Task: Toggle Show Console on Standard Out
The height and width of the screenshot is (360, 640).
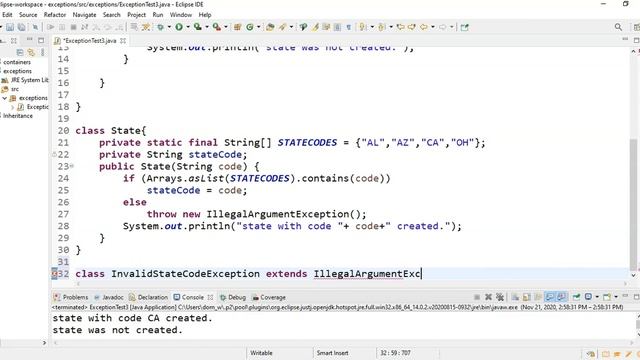Action: click(550, 297)
